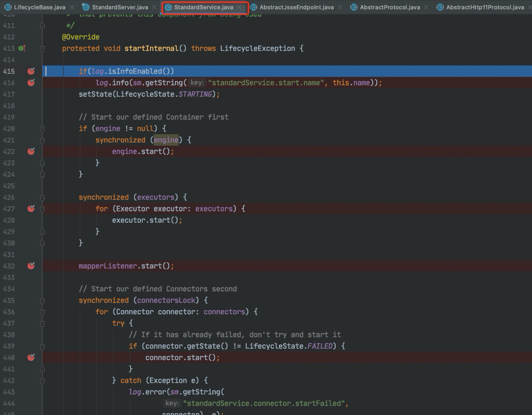Click the comment 'Start our defined Container first'
Screen dimensions: 532x415
click(x=154, y=117)
